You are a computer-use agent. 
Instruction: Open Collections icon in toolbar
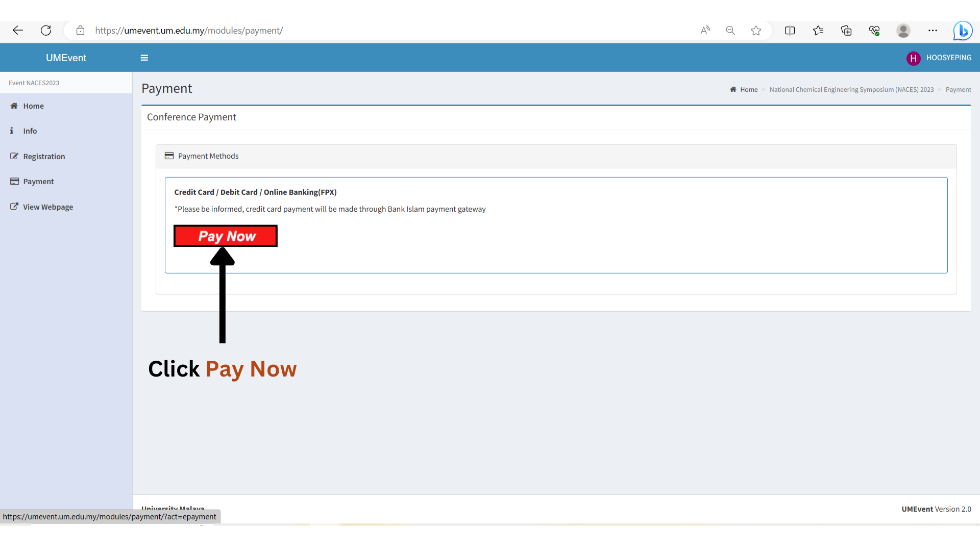click(x=846, y=31)
